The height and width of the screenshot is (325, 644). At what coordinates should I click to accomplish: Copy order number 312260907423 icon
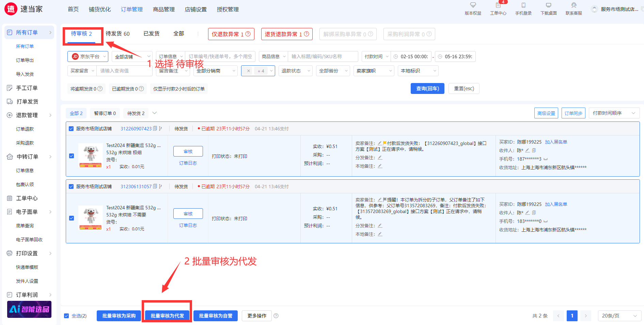155,129
